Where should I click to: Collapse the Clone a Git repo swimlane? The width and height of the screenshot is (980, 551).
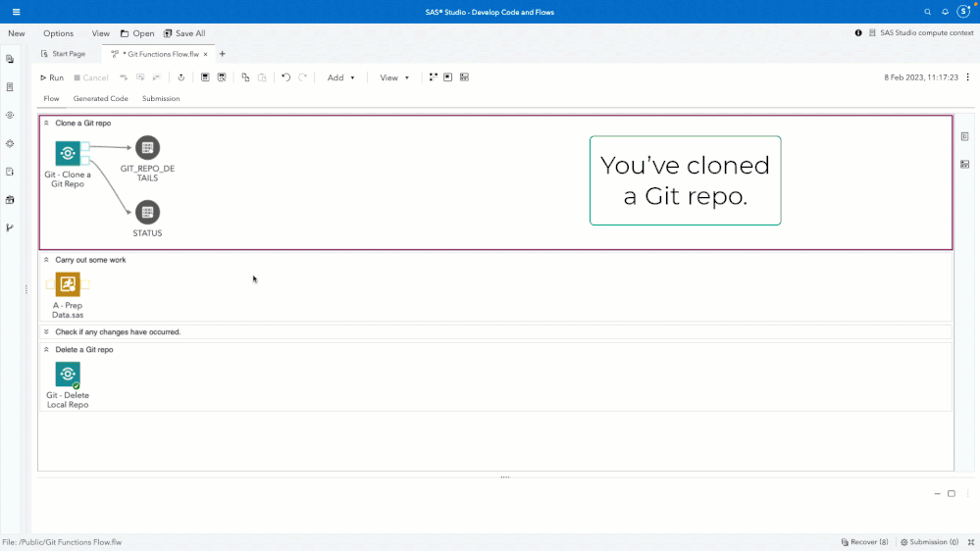(x=46, y=124)
